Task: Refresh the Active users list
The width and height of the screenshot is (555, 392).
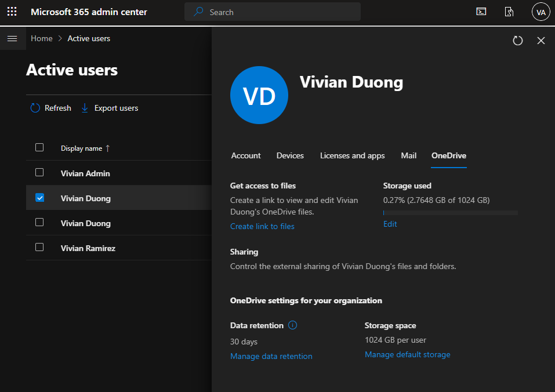Action: point(50,108)
